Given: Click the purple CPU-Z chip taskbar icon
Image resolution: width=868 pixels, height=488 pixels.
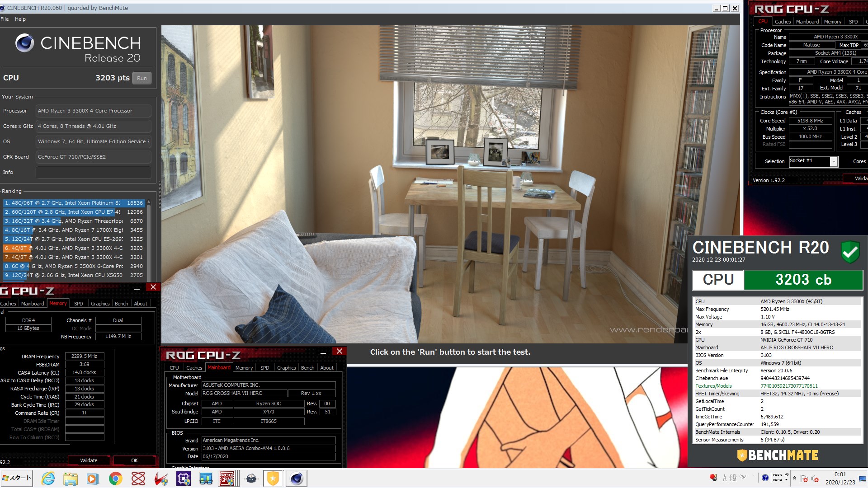Looking at the screenshot, I should [183, 479].
